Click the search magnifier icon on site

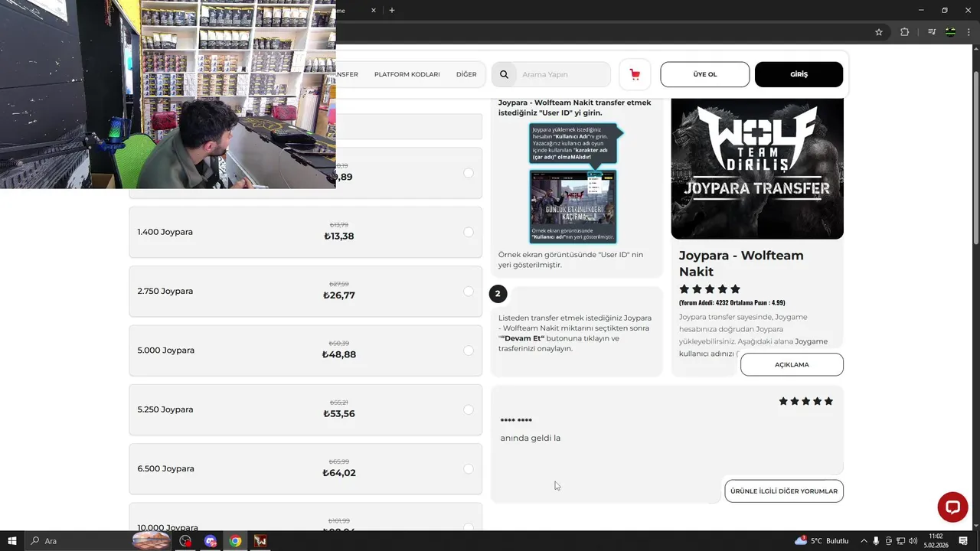click(x=504, y=75)
